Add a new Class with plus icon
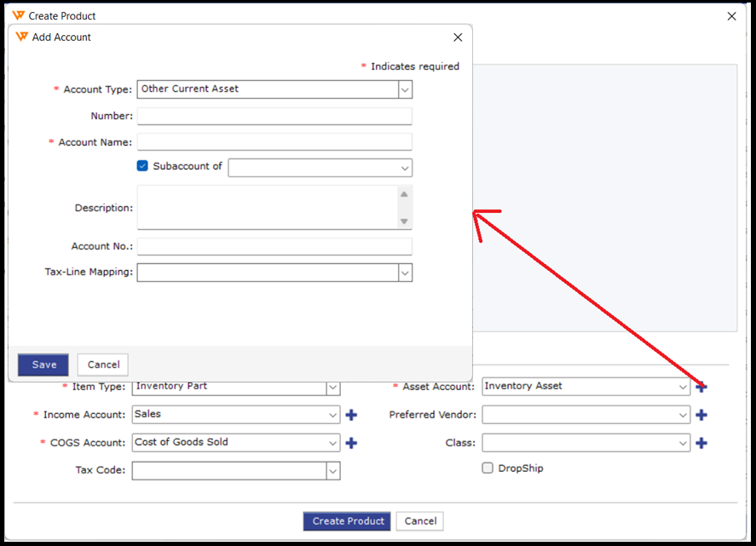Screen dimensions: 756x546 tap(701, 443)
